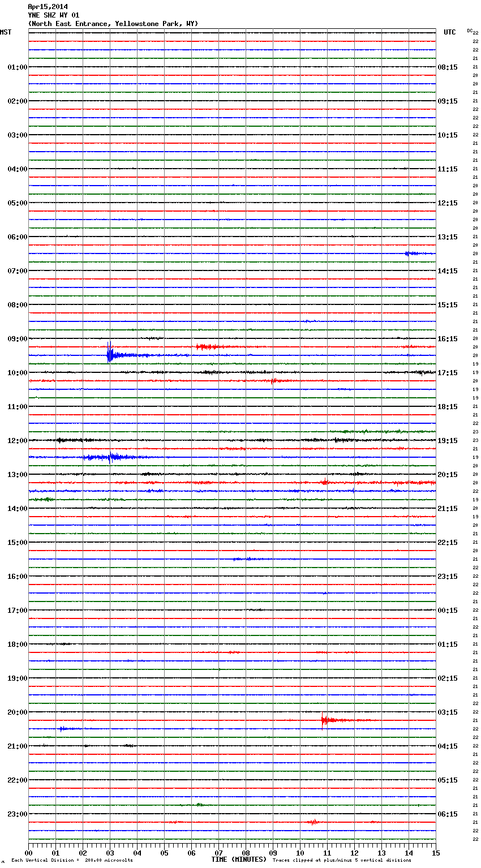Click the 19:15 UTC time label

448,441
